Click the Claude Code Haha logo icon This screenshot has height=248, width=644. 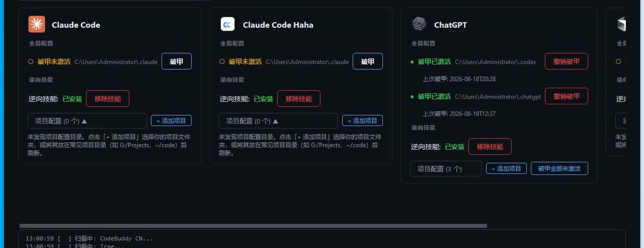[x=227, y=24]
